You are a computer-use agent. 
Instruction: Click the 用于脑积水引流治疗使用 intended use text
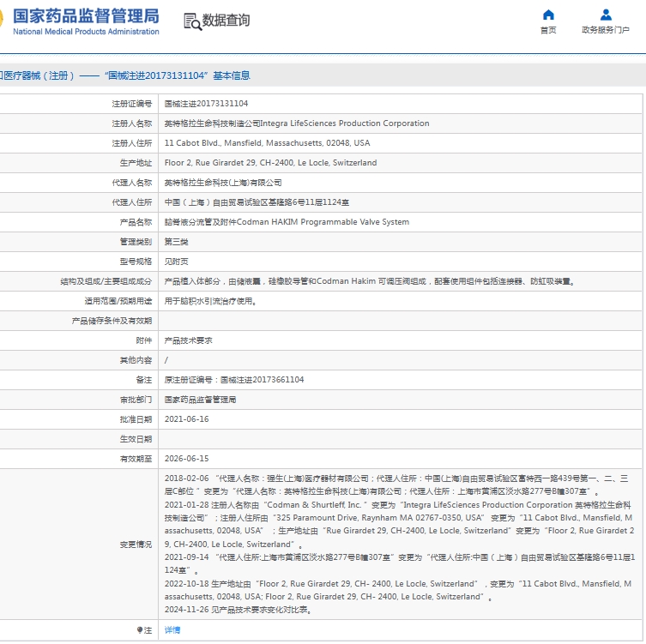(210, 301)
